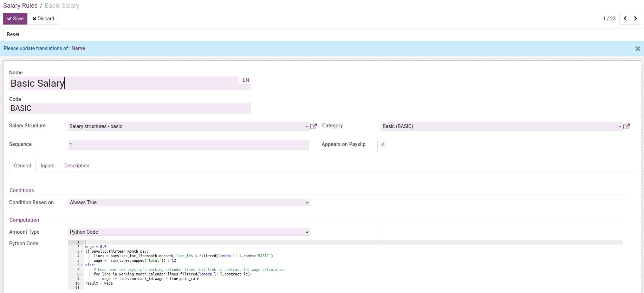The image size is (644, 293).
Task: Open Condition Based on dropdown
Action: pyautogui.click(x=189, y=202)
